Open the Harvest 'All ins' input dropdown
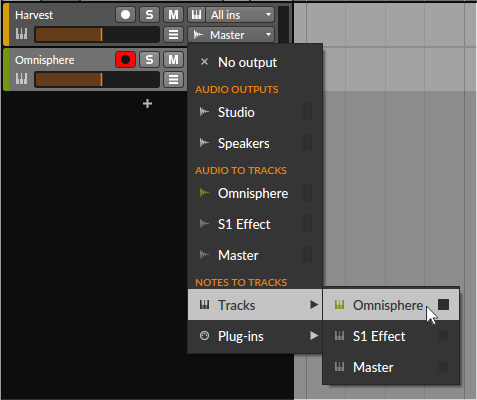477x400 pixels. 240,15
